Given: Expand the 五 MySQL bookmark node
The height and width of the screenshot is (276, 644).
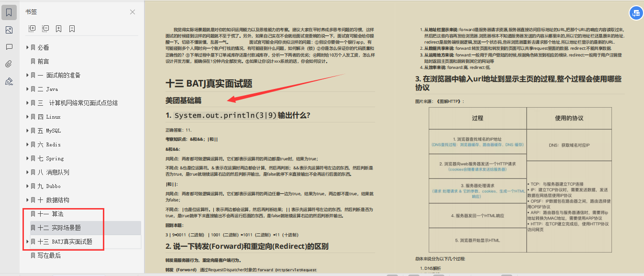Looking at the screenshot, I should 27,131.
